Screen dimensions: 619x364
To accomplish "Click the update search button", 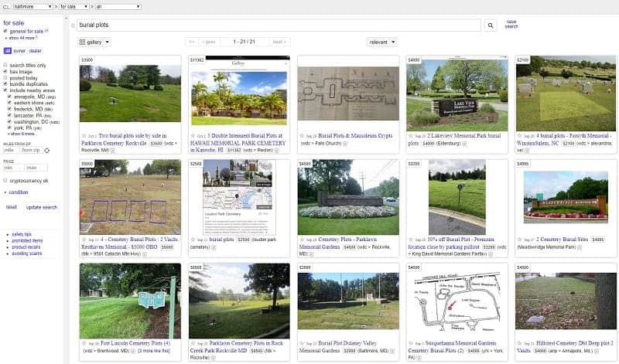I will tap(41, 207).
